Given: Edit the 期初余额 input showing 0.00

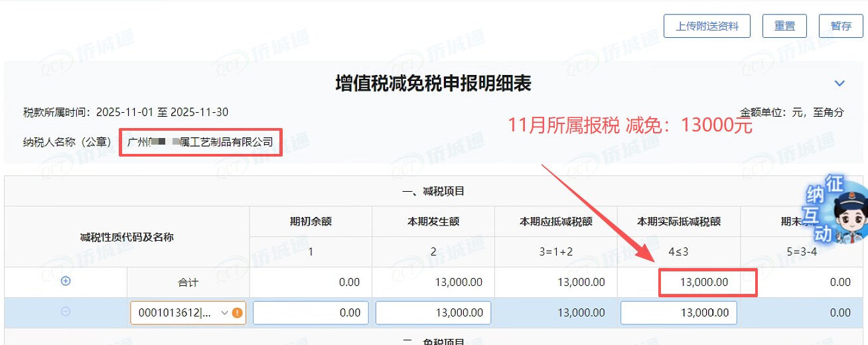Looking at the screenshot, I should pyautogui.click(x=311, y=312).
